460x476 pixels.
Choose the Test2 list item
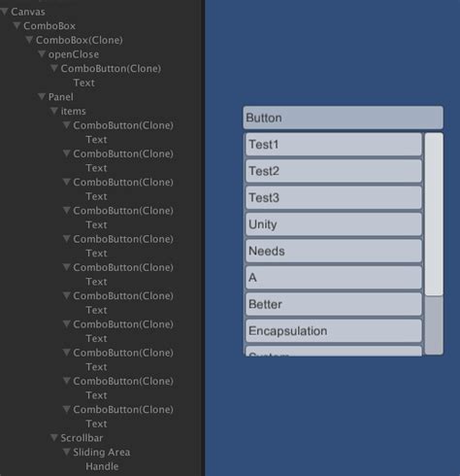[x=334, y=171]
